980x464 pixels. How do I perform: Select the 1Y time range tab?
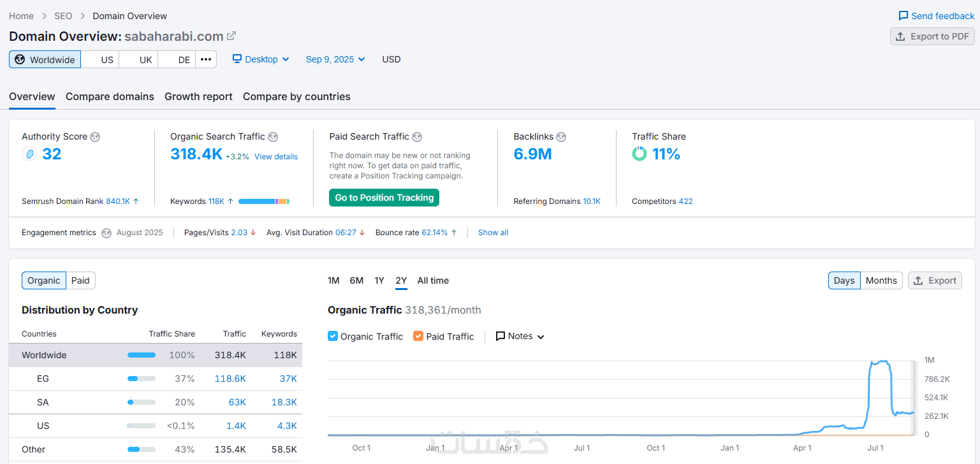point(379,280)
